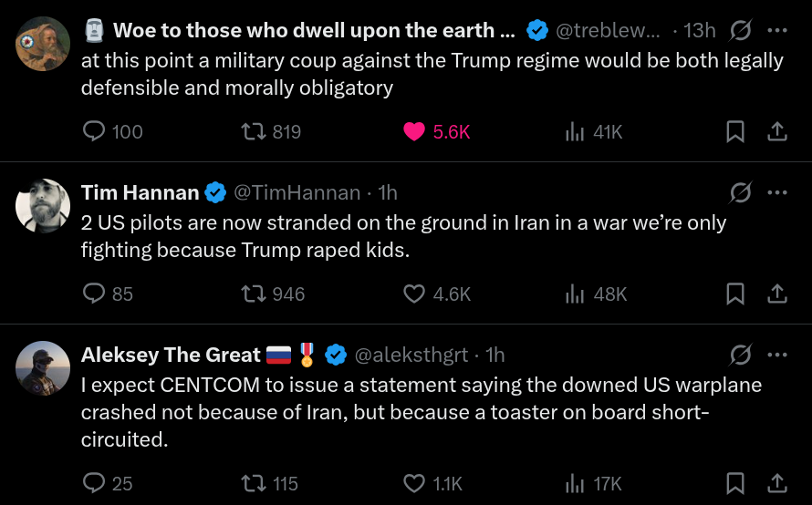This screenshot has height=505, width=812.
Task: Open Tim Hannan's profile picture
Action: [x=43, y=206]
